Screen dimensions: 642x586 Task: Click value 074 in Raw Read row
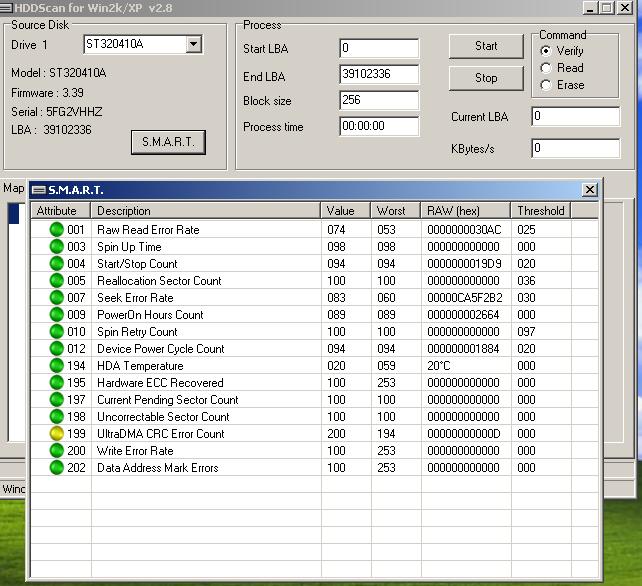(x=336, y=230)
